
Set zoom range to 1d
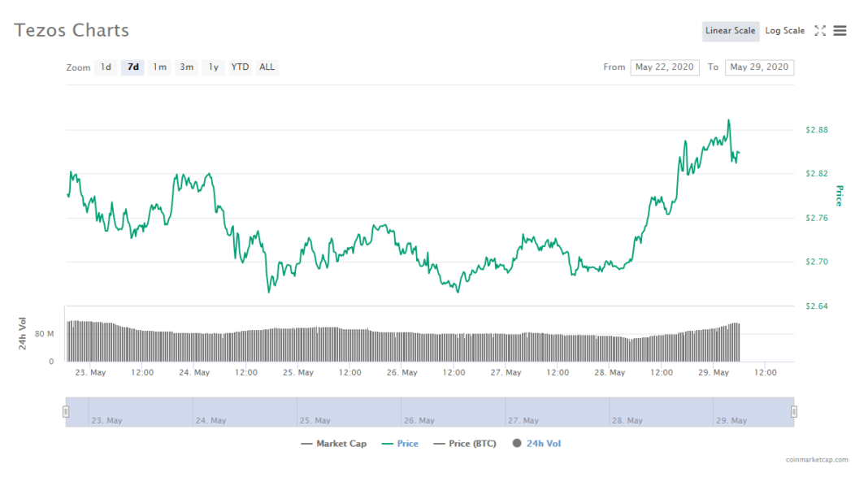106,67
